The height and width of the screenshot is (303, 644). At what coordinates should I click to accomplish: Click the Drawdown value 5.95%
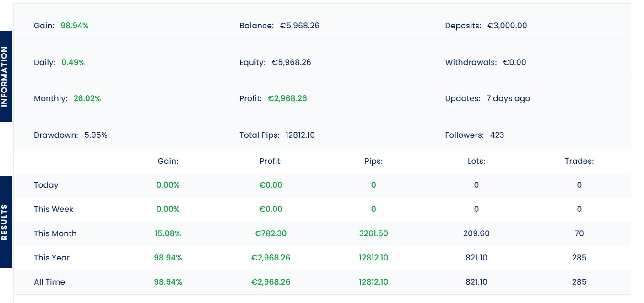click(x=96, y=135)
